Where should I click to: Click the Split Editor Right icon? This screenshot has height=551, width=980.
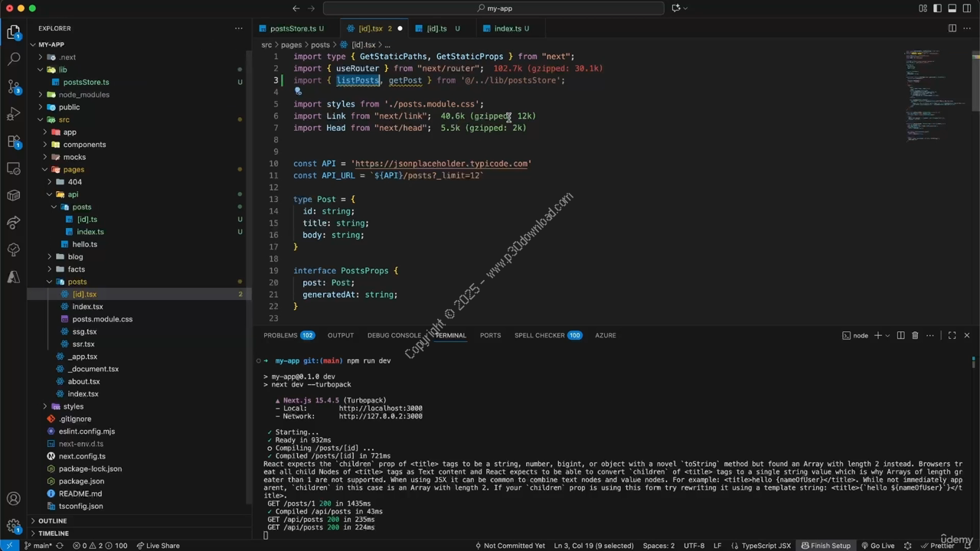pyautogui.click(x=952, y=28)
